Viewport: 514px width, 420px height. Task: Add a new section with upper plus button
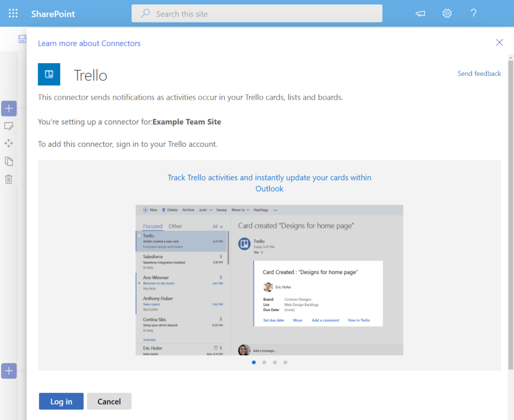(9, 108)
